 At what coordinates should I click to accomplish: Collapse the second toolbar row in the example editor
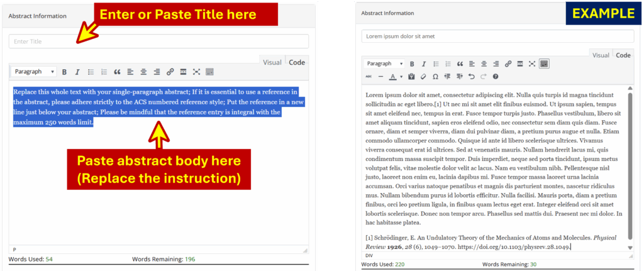(x=544, y=64)
